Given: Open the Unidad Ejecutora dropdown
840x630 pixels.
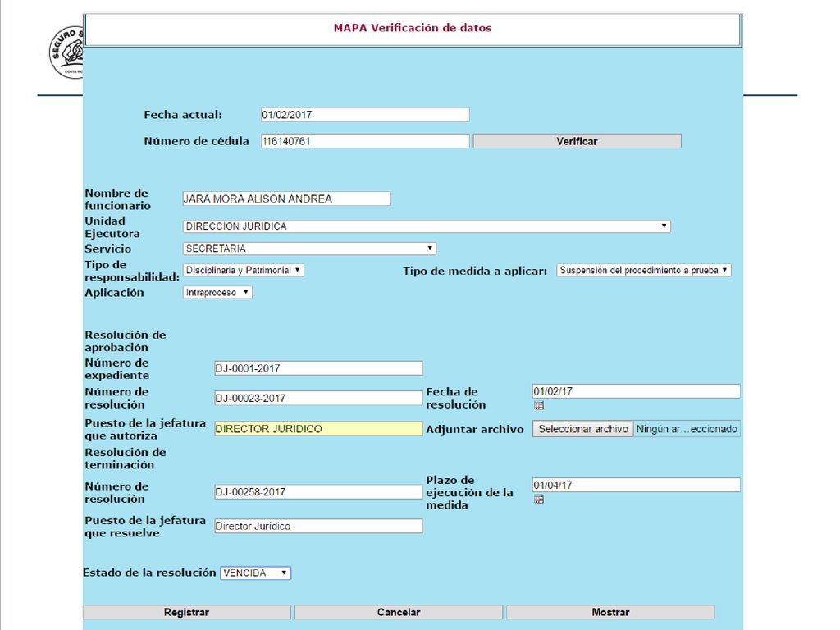Looking at the screenshot, I should click(427, 226).
